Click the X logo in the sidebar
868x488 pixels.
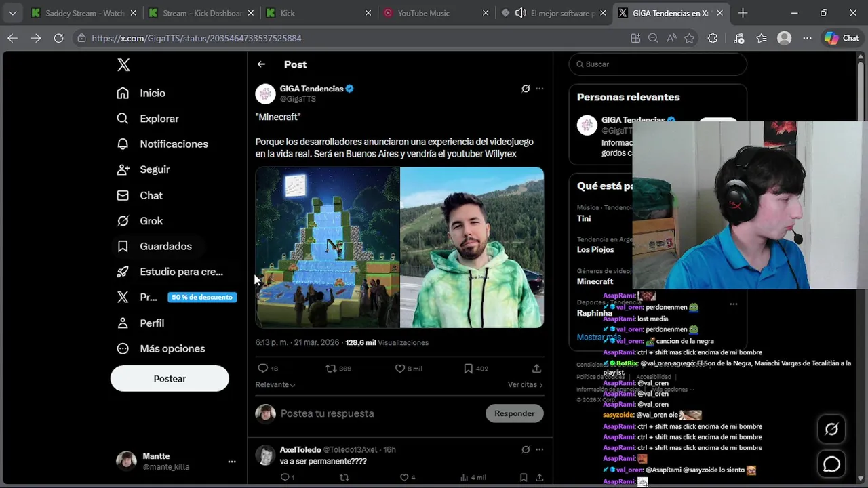pyautogui.click(x=123, y=65)
